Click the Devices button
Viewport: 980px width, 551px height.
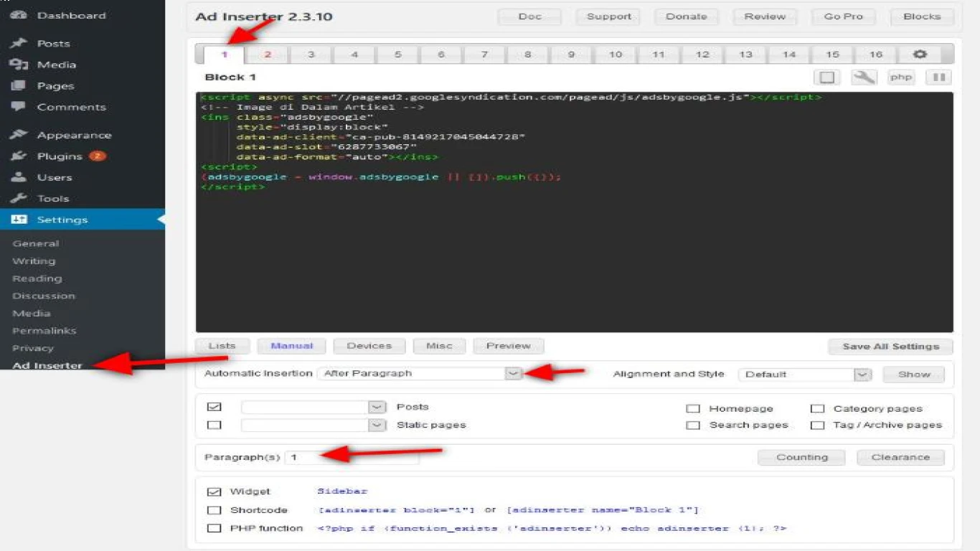(369, 346)
